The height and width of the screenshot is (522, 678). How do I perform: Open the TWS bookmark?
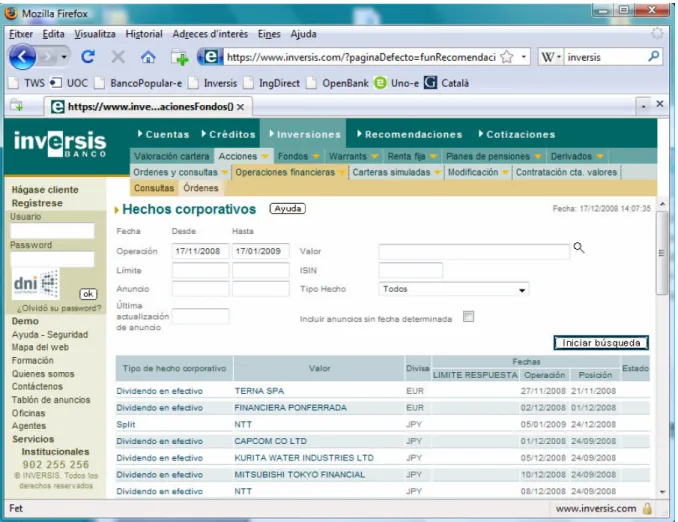pos(27,83)
